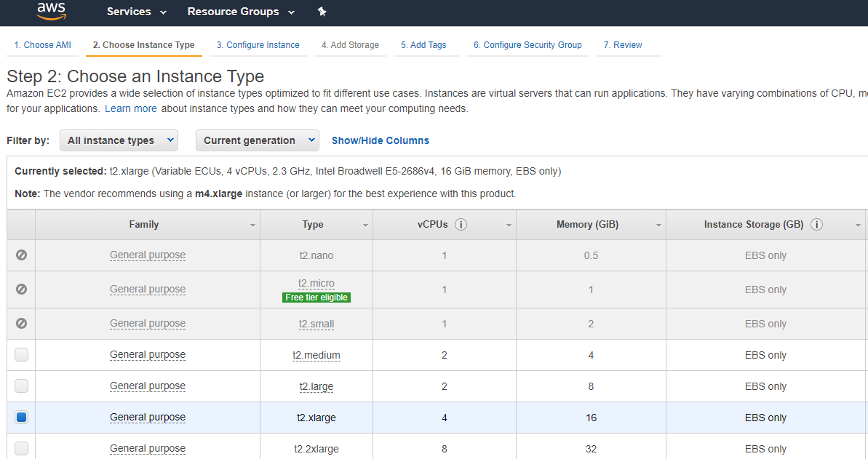
Task: Click General purpose link in t2.2xlarge row
Action: (x=148, y=449)
